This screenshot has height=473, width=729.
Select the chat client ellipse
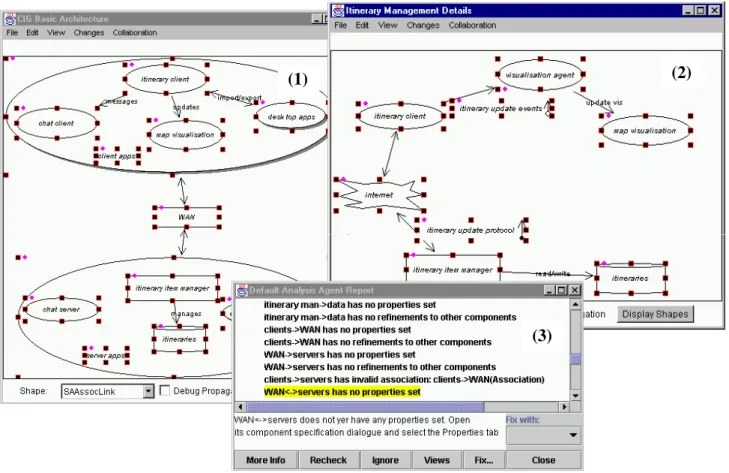(56, 123)
